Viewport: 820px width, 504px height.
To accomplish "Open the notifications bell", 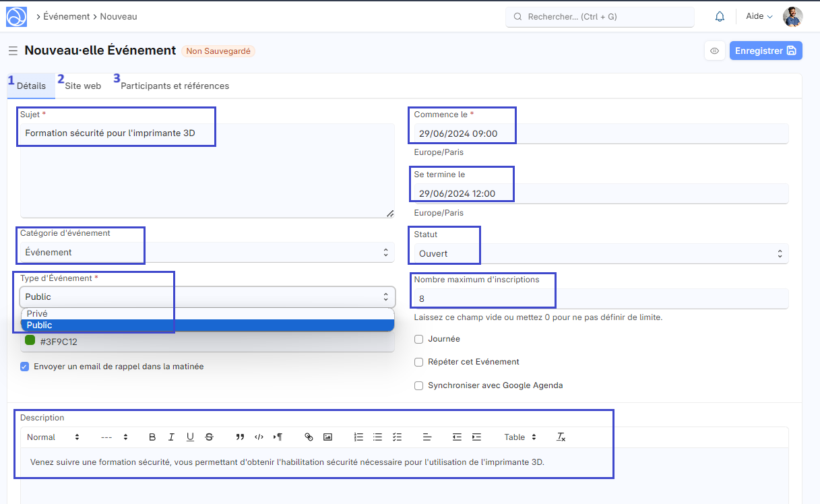I will coord(720,16).
